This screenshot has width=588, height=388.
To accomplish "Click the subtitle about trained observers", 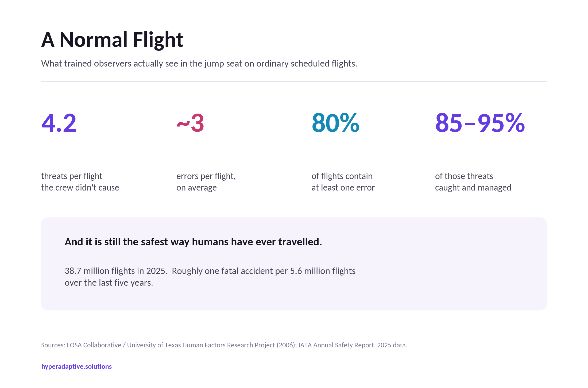I will click(199, 64).
